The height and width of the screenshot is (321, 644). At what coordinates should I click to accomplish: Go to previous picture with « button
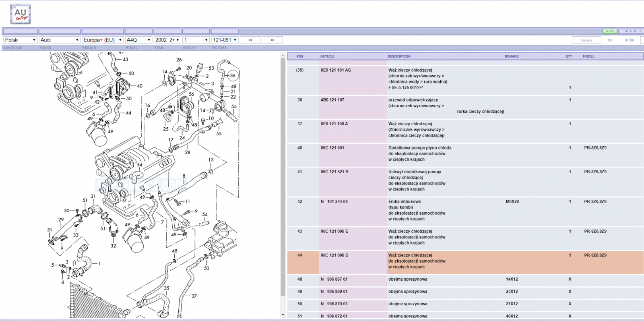(x=250, y=40)
